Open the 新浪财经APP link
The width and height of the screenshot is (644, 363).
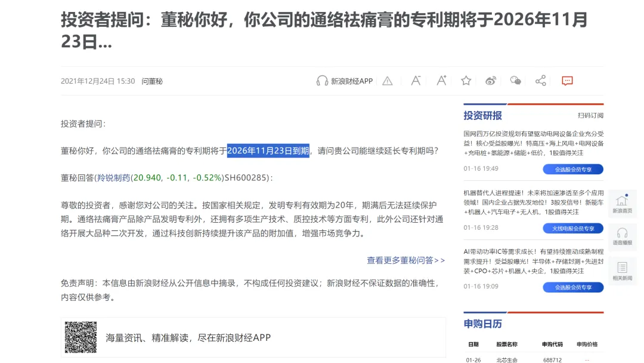(x=352, y=81)
